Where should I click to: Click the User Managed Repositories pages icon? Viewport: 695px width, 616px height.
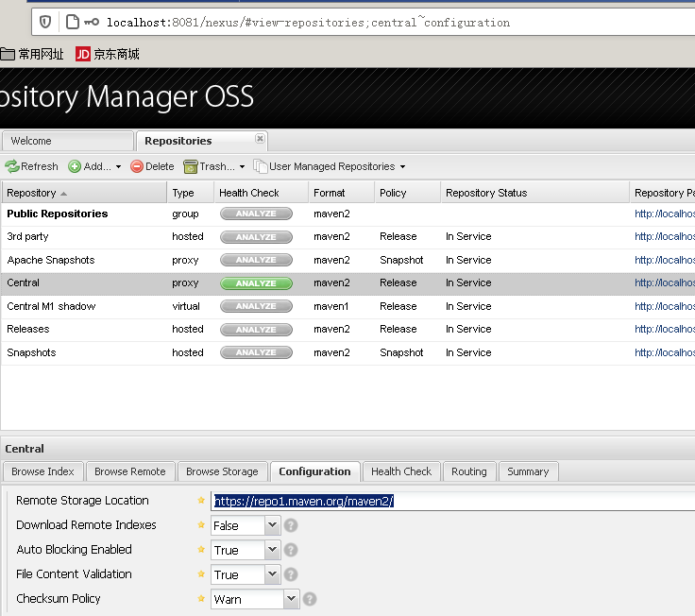tap(261, 166)
